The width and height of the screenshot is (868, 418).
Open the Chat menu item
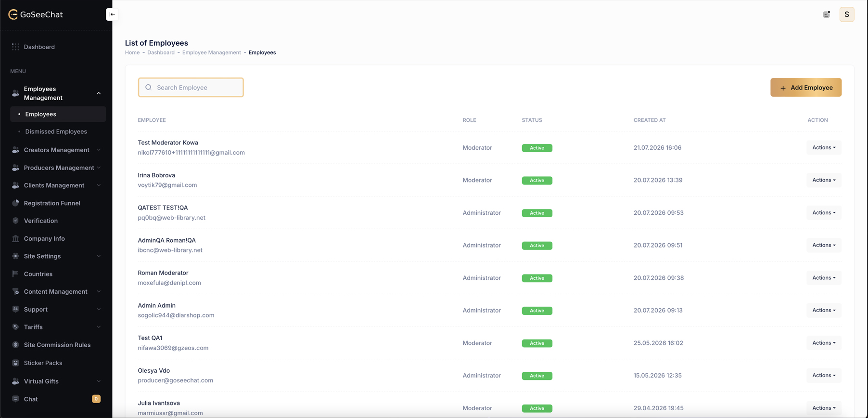56,399
